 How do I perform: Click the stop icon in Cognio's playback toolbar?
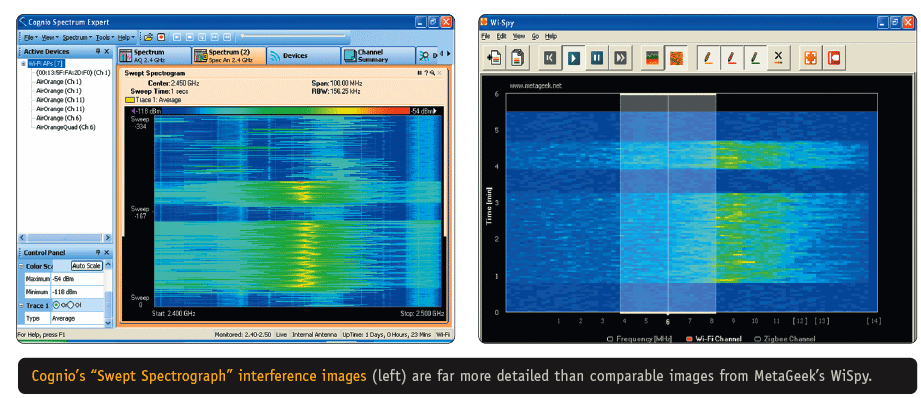click(x=189, y=37)
